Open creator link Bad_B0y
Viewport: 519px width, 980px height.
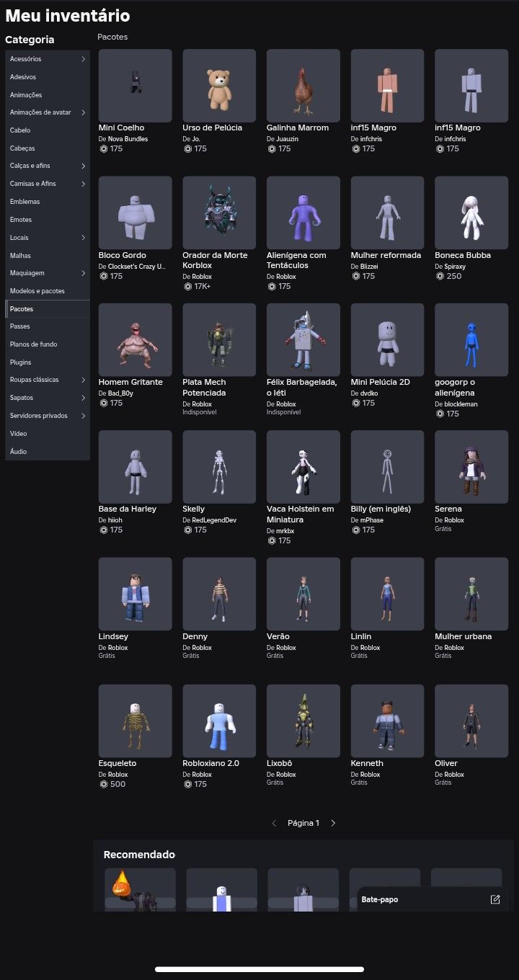[x=121, y=393]
